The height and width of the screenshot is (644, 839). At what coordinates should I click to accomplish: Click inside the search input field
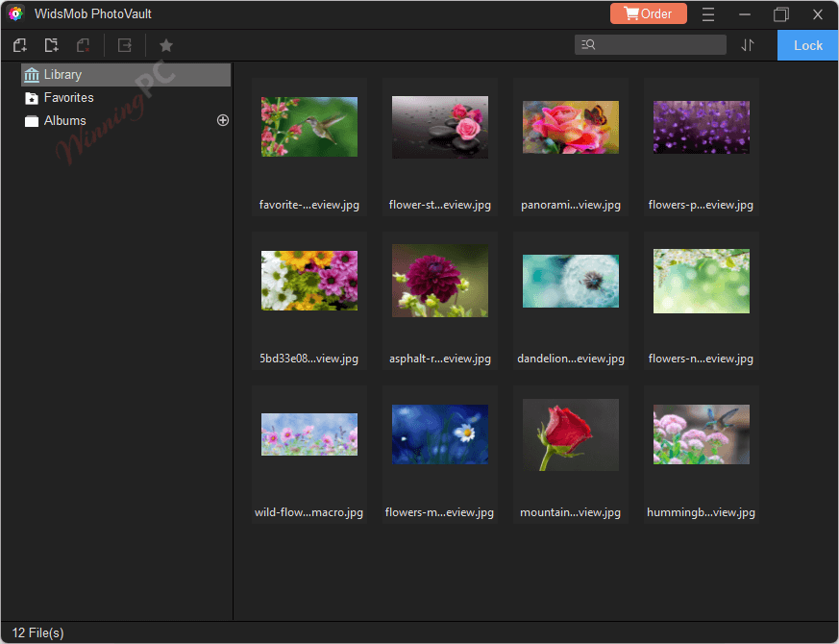point(654,44)
